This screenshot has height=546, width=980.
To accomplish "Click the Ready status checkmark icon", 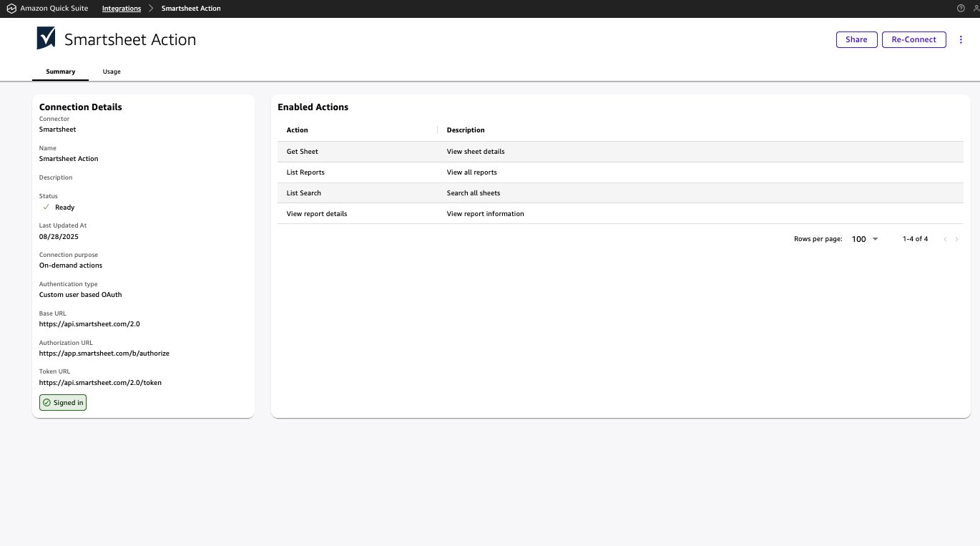I will point(46,208).
